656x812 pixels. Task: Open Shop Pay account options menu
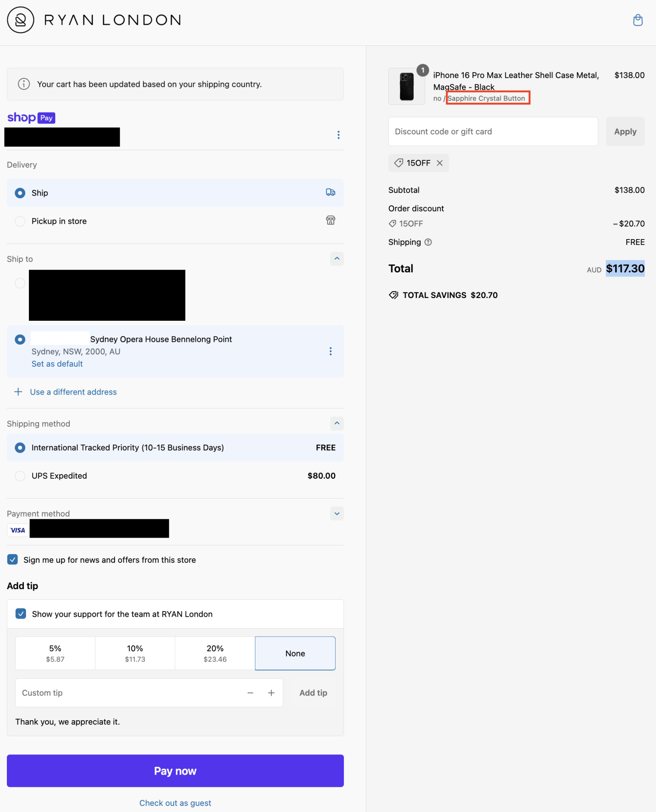[339, 135]
